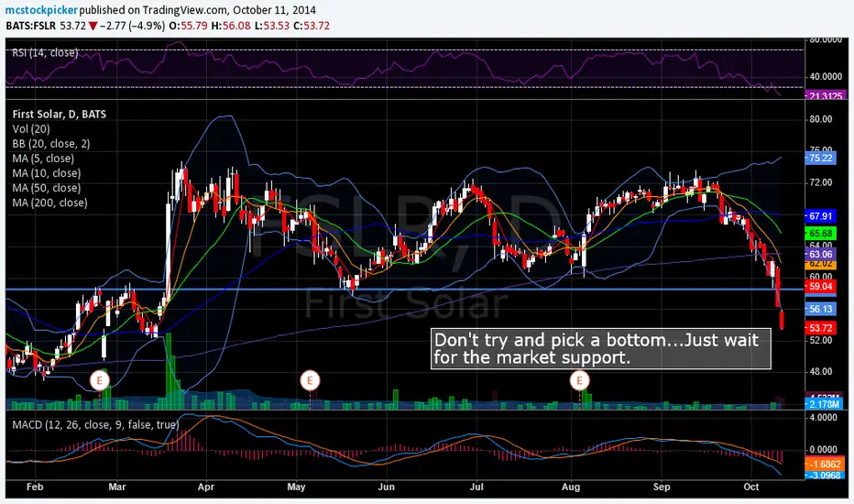Image resolution: width=854 pixels, height=504 pixels.
Task: Click the Apr label on the time axis
Action: 206,487
